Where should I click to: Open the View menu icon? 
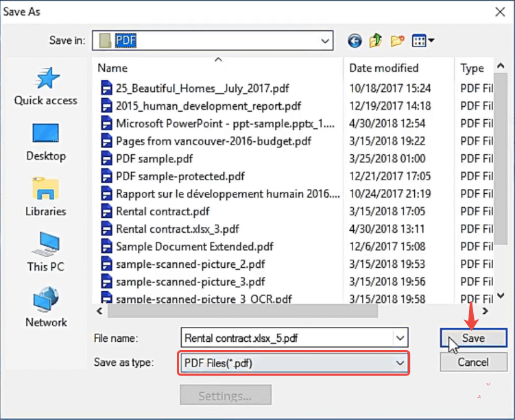[x=423, y=41]
